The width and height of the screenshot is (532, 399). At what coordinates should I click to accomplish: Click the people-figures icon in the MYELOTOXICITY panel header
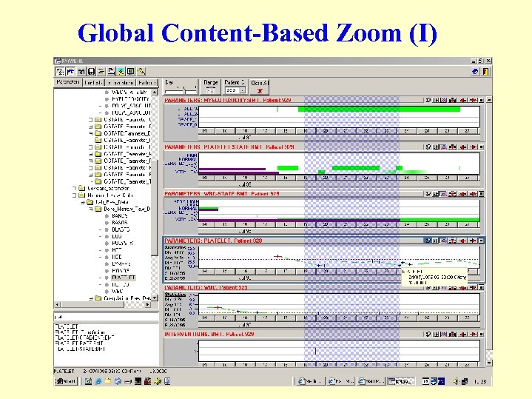453,100
